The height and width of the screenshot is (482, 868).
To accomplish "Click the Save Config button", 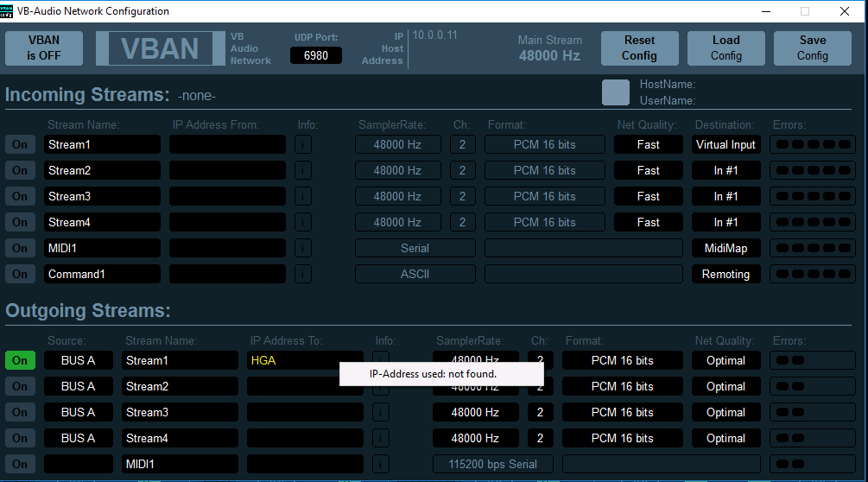I will (x=812, y=48).
